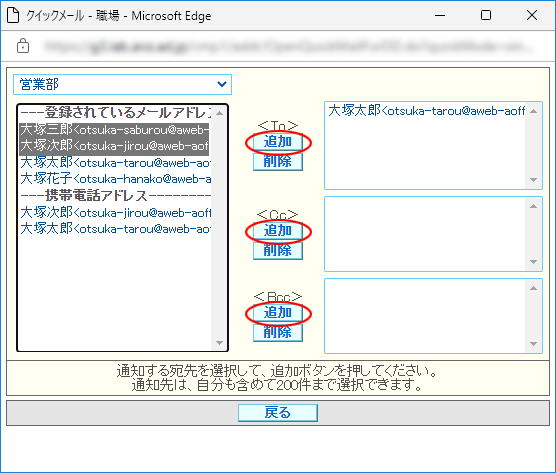Image resolution: width=556 pixels, height=473 pixels.
Task: Select 大塚三郎 in the address list
Action: tap(114, 130)
